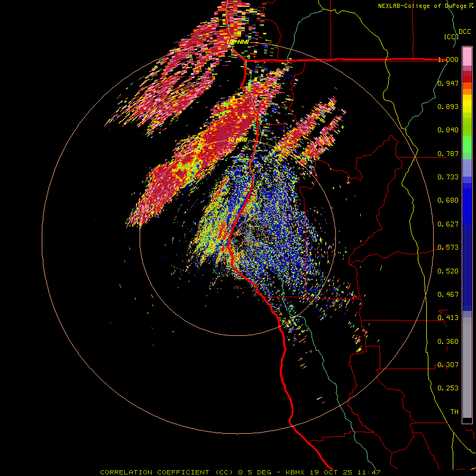Pick the bright green segment of color scale
The width and height of the screenshot is (476, 476).
467,144
